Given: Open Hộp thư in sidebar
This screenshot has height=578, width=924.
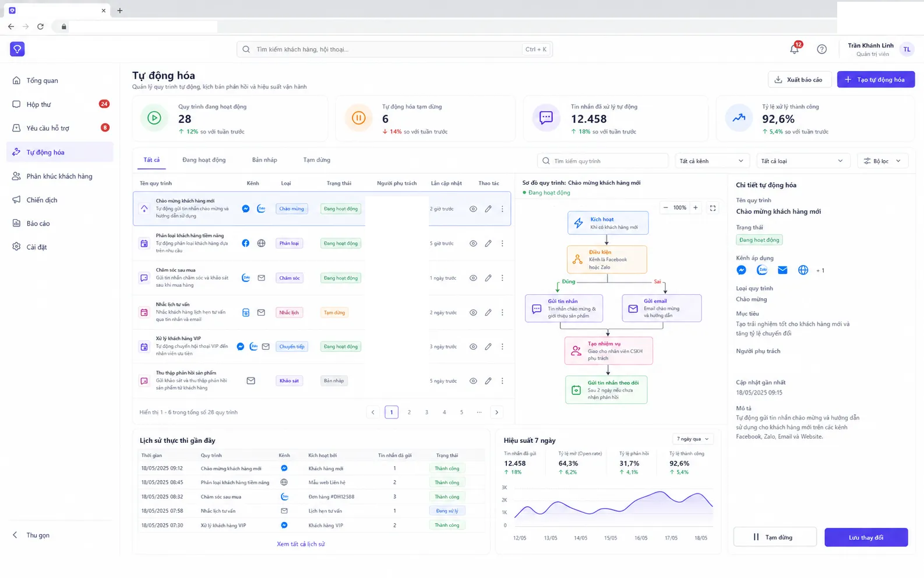Looking at the screenshot, I should click(x=60, y=104).
